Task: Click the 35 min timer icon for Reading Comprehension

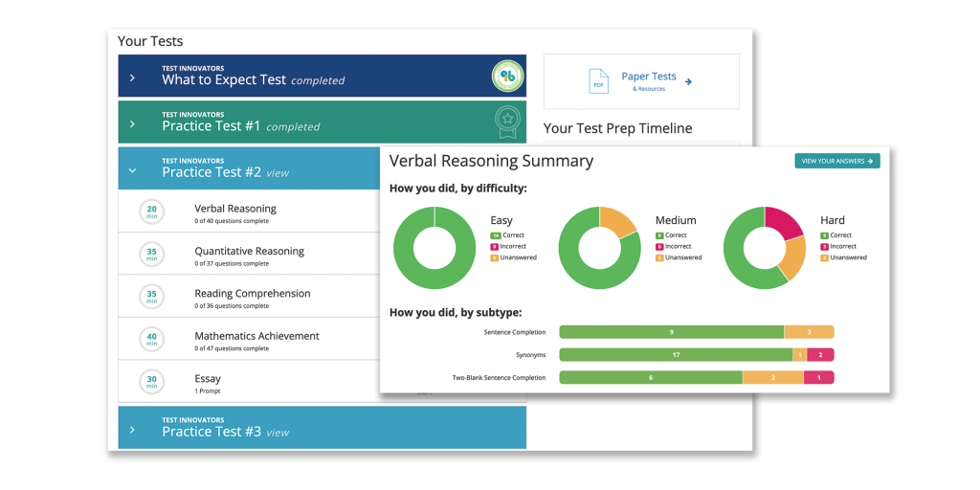Action: point(151,298)
